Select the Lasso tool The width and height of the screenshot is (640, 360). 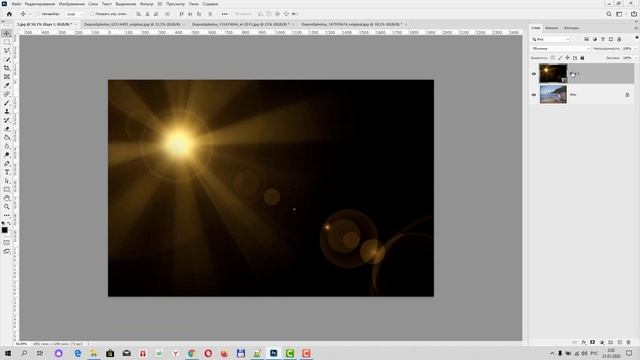coord(7,51)
